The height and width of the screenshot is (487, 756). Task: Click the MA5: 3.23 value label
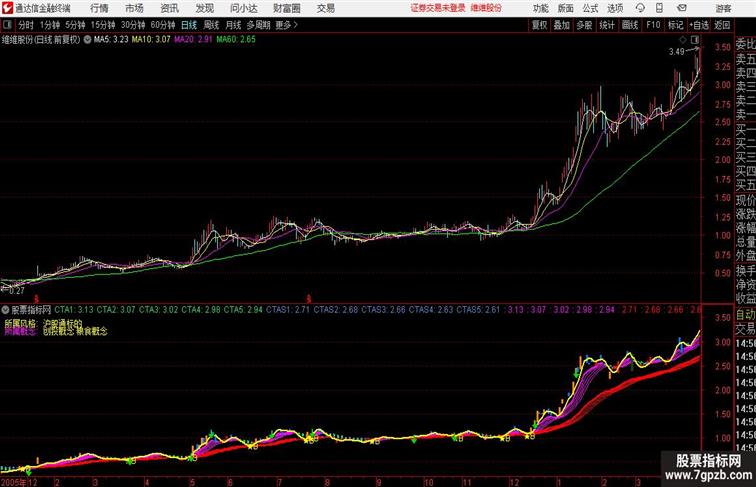[x=111, y=40]
